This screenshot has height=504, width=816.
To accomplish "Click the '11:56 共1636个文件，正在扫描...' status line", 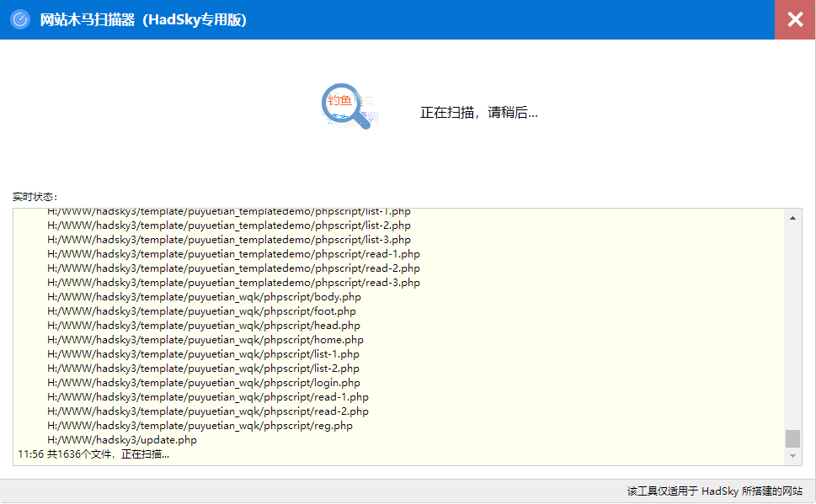I will (93, 454).
